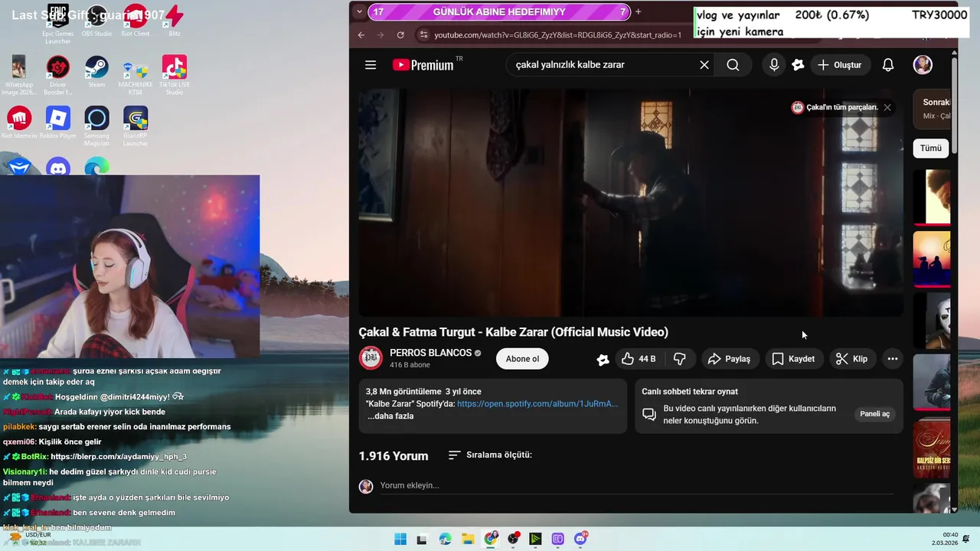Screen dimensions: 980x551
Task: Open the Riot Client desktop shortcut
Action: point(136,21)
